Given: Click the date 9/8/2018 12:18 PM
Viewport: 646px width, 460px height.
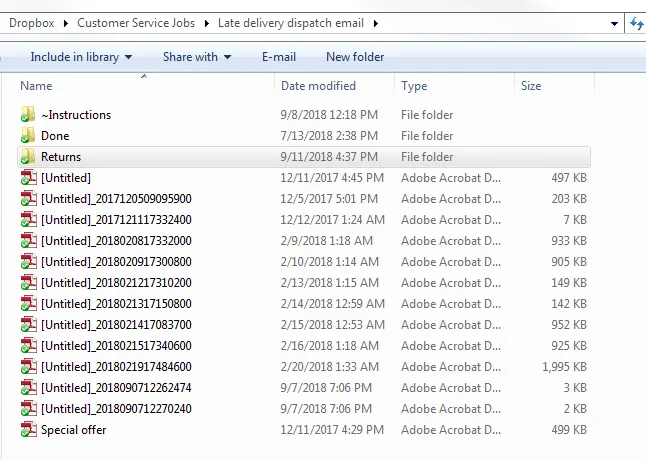Looking at the screenshot, I should pos(329,115).
